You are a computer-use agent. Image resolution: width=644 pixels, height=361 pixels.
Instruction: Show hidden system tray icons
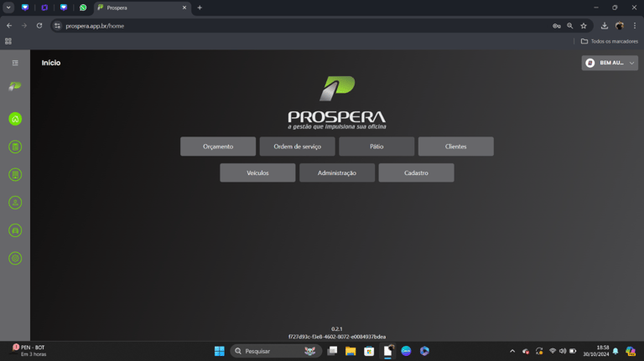point(512,351)
